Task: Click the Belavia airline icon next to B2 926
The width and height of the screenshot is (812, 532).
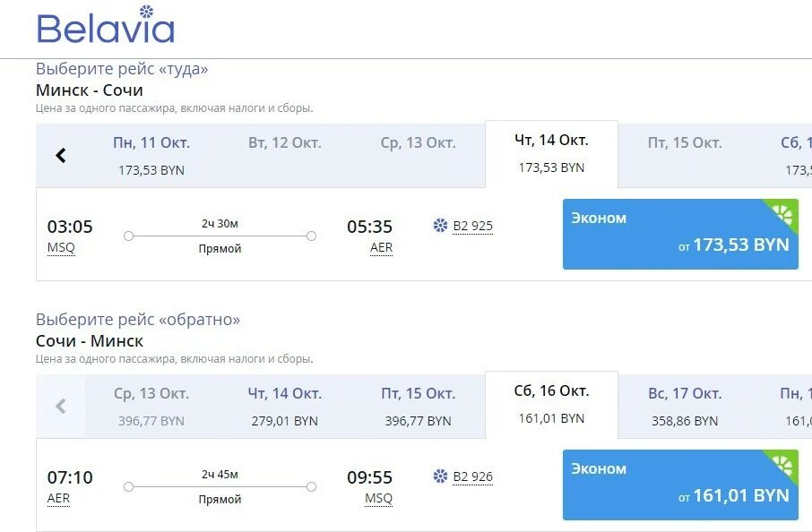Action: pyautogui.click(x=440, y=476)
